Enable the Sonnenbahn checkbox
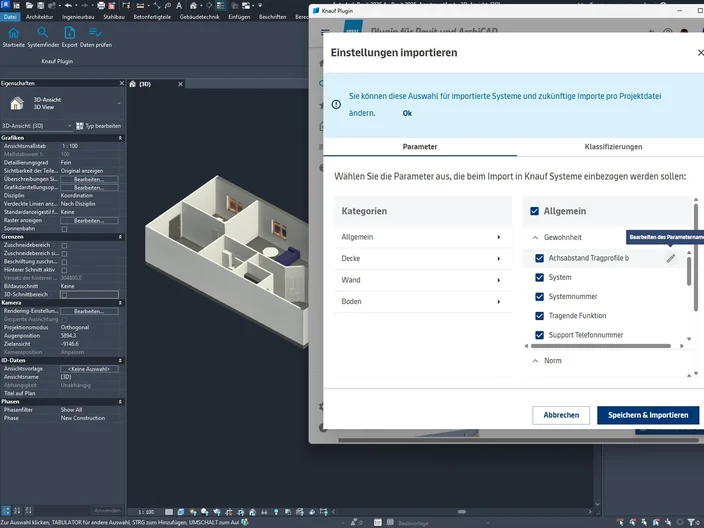Image resolution: width=704 pixels, height=528 pixels. [x=64, y=229]
